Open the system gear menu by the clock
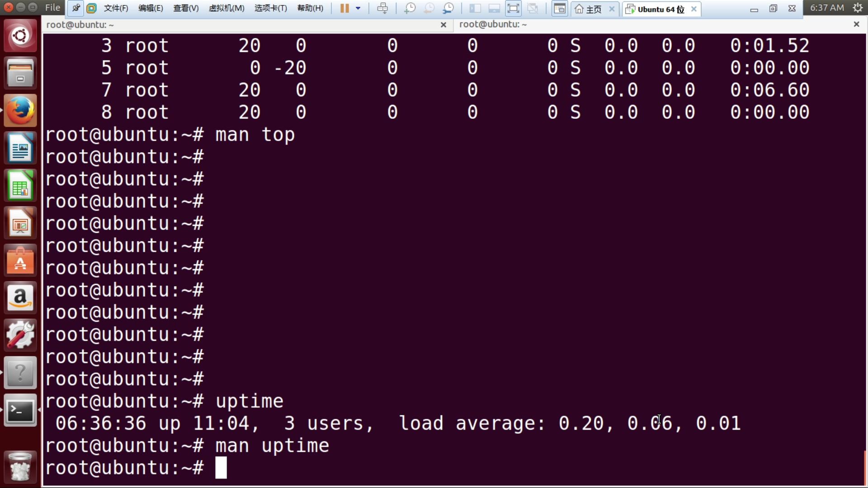 click(857, 8)
